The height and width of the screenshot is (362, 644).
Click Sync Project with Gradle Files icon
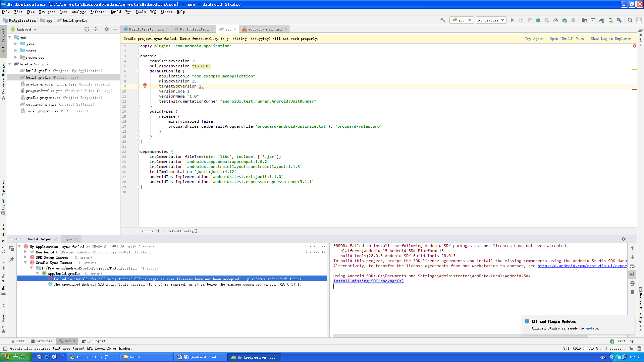(602, 20)
